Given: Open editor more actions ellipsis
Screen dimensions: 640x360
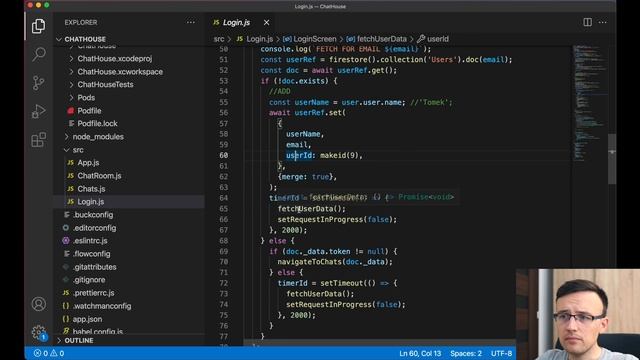Looking at the screenshot, I should (x=602, y=22).
